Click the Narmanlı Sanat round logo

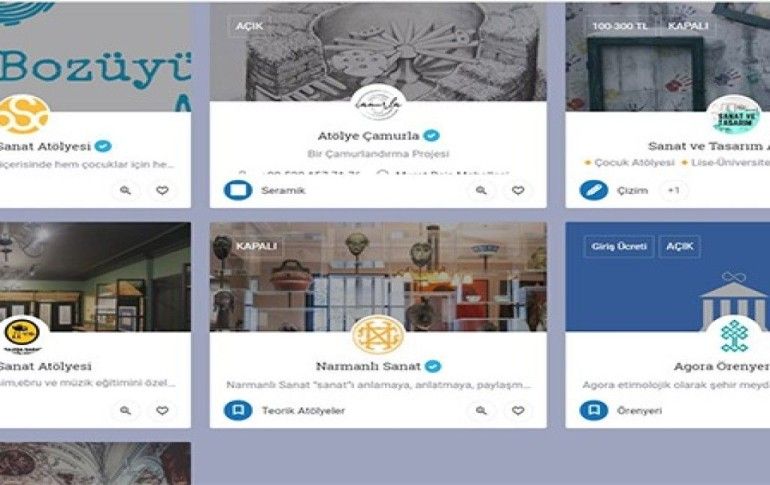pos(378,336)
